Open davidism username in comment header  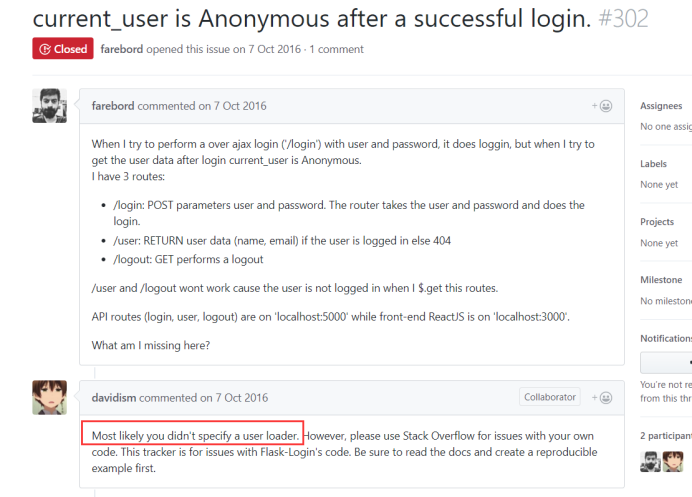114,398
